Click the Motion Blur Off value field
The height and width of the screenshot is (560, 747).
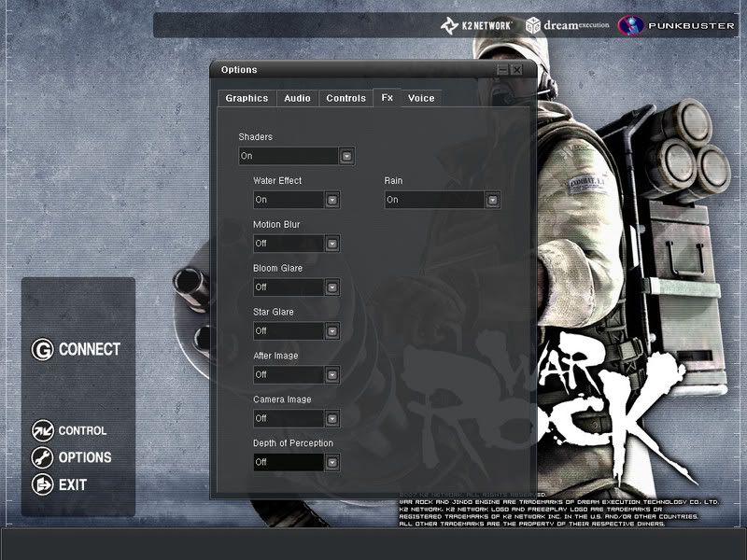coord(289,244)
